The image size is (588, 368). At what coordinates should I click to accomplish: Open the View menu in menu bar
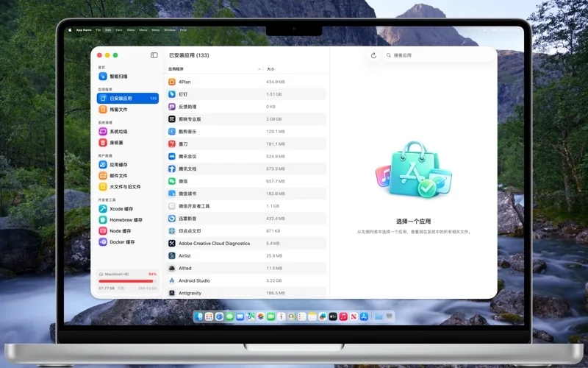pyautogui.click(x=118, y=29)
